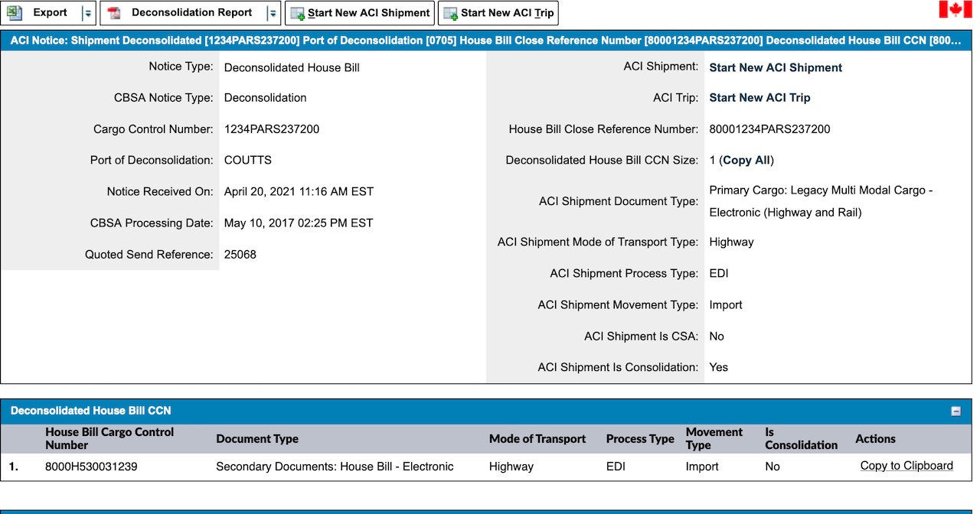Click the Mode of Transport column header
Screen dimensions: 980x514
537,439
